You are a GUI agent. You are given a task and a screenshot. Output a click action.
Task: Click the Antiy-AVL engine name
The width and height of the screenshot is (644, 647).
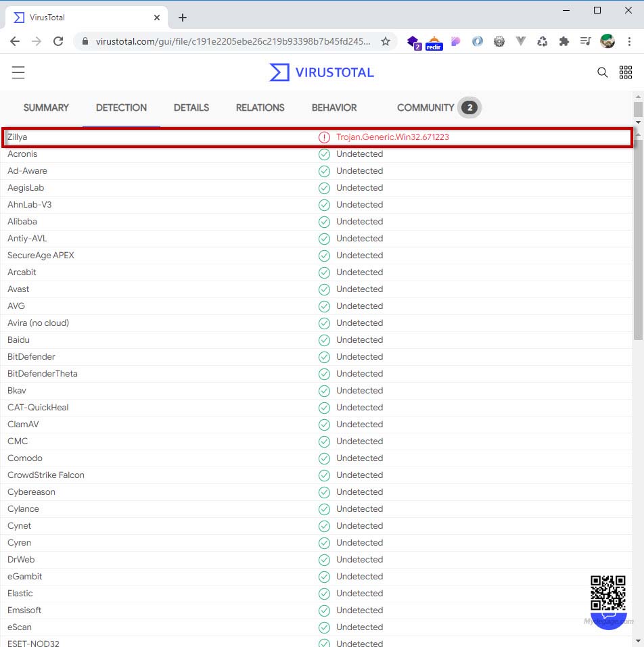27,239
